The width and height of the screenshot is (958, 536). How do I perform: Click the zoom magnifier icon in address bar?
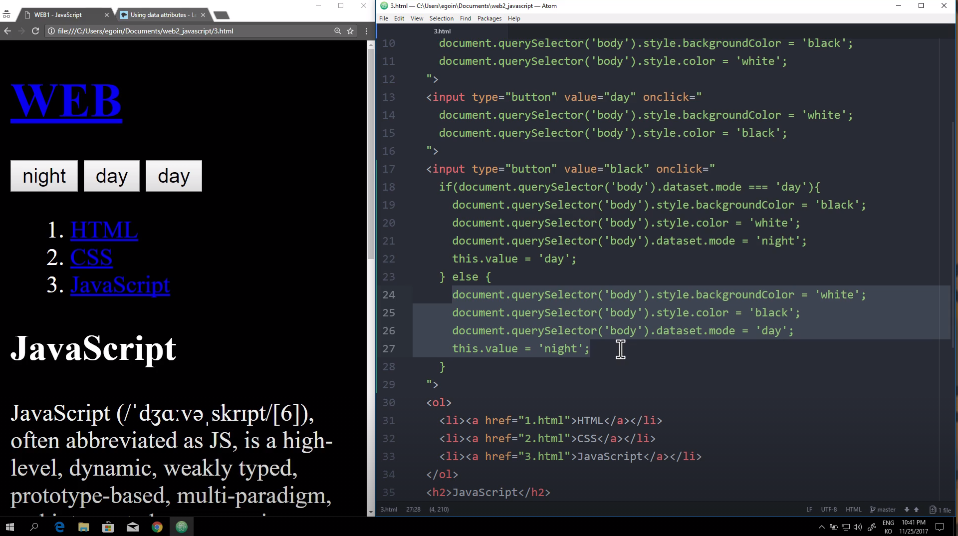coord(337,31)
